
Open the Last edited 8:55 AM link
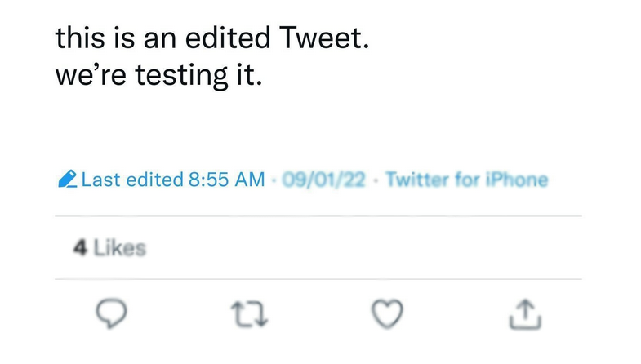[173, 180]
